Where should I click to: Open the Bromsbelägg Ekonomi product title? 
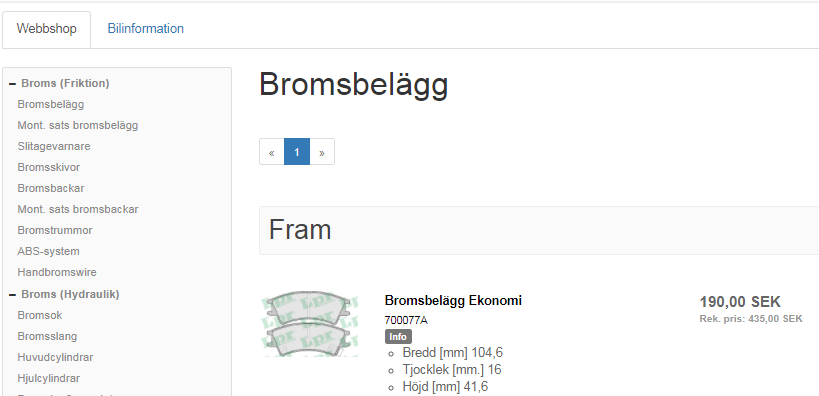pos(453,300)
